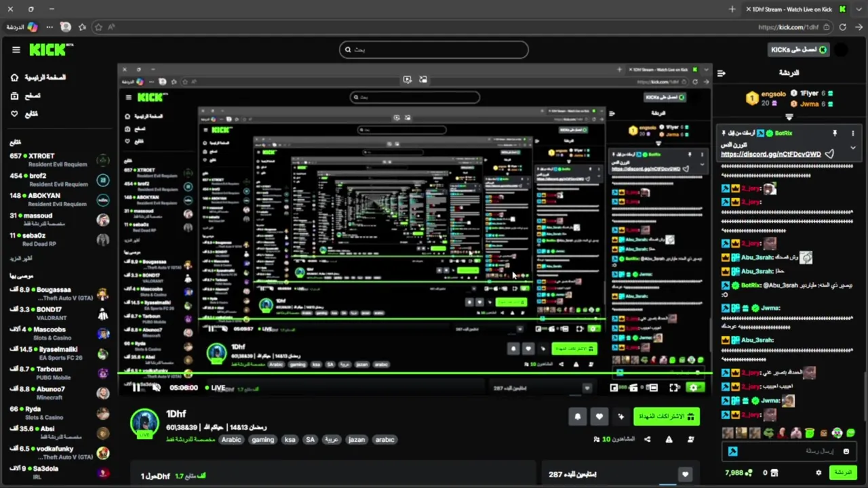Click the 1Dhf channel name
The height and width of the screenshot is (488, 868).
pyautogui.click(x=176, y=414)
